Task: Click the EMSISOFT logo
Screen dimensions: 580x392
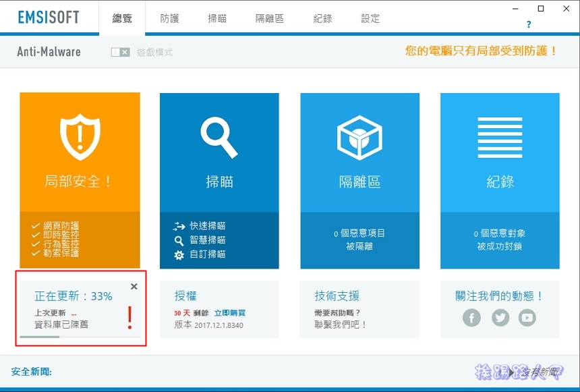Action: 49,17
